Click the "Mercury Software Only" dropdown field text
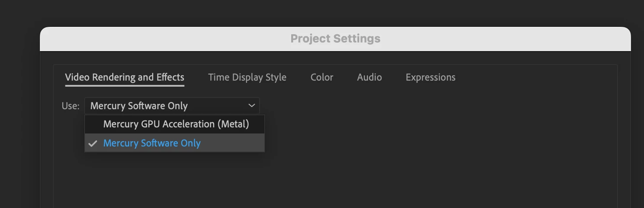The width and height of the screenshot is (644, 208). click(139, 106)
